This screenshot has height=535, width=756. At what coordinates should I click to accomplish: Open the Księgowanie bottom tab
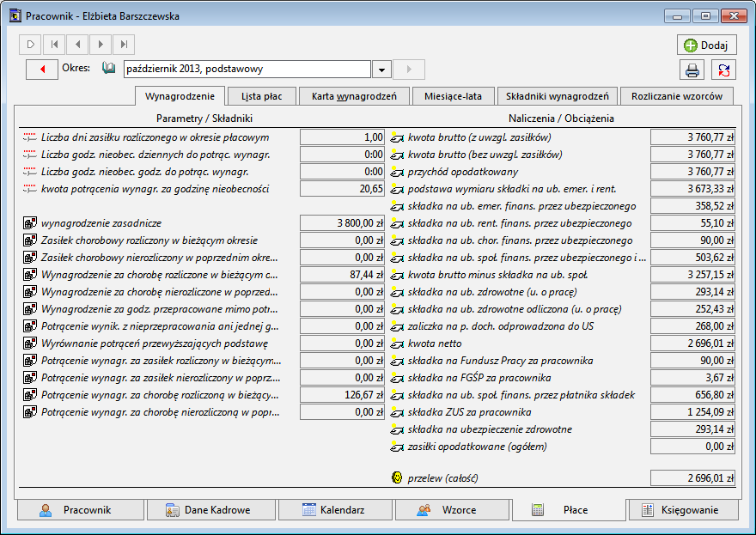pyautogui.click(x=683, y=510)
